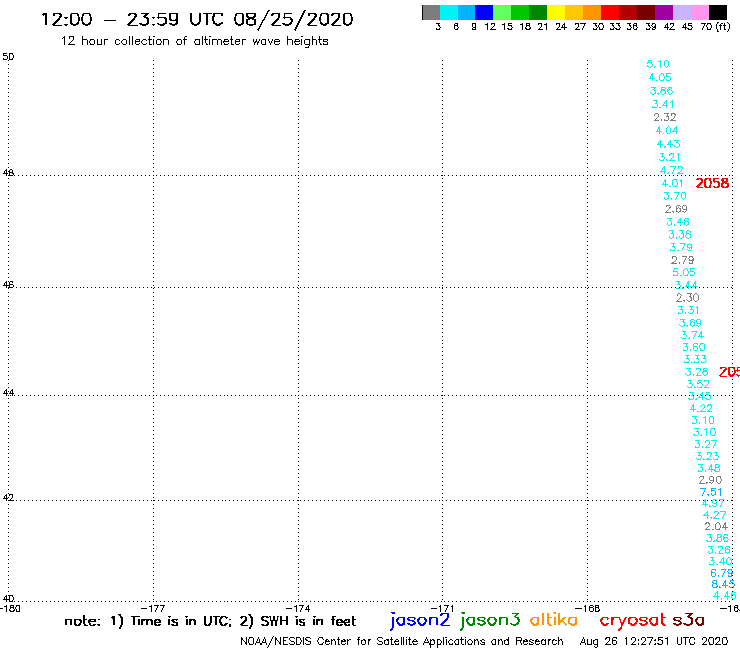Click the jason3 satellite legend label
The height and width of the screenshot is (650, 740).
click(x=490, y=620)
